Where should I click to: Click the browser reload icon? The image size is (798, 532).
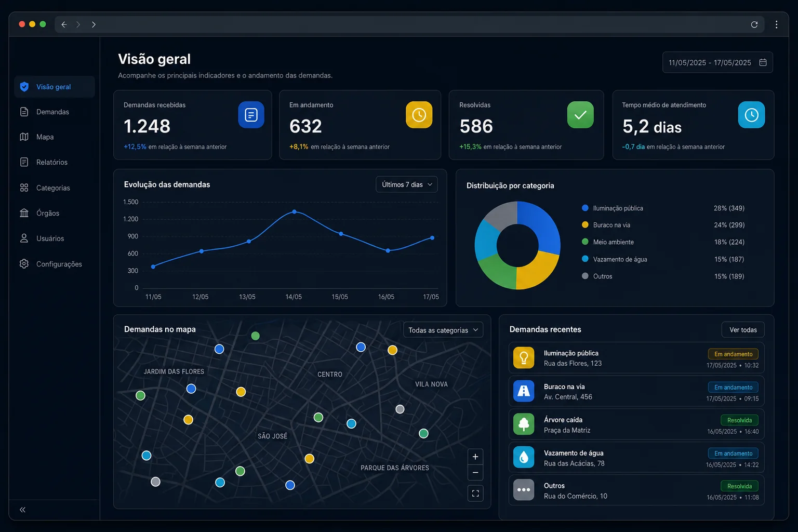(754, 24)
